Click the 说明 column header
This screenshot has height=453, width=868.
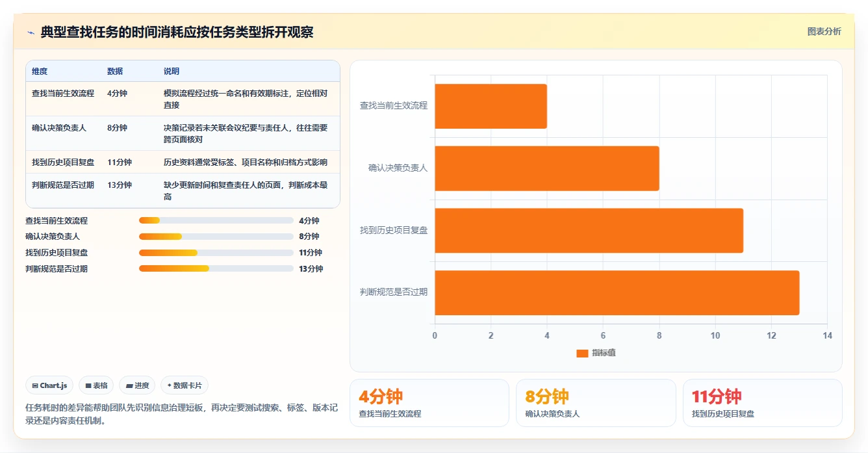(172, 71)
